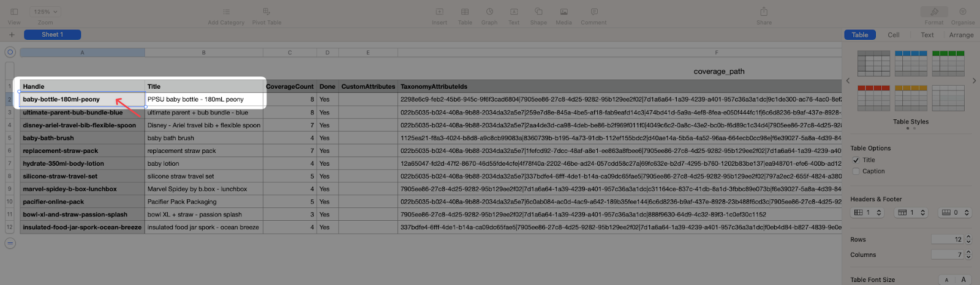This screenshot has width=980, height=285.
Task: Switch to the Cell tab
Action: click(x=894, y=35)
